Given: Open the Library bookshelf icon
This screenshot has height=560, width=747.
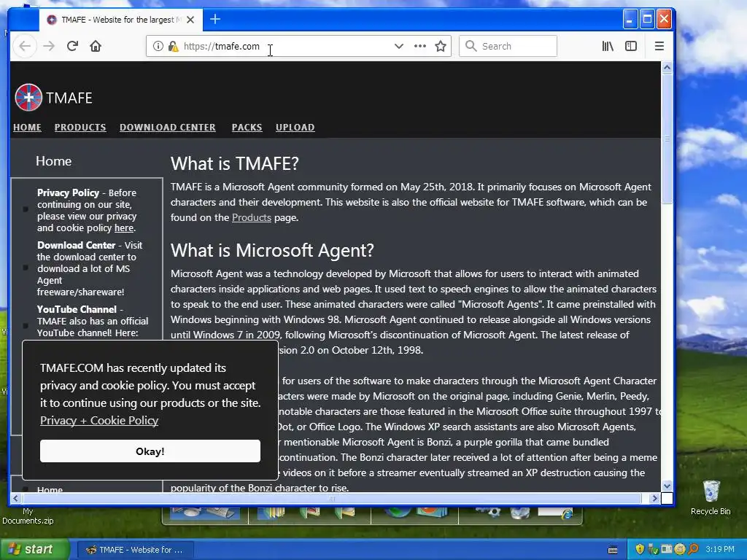Looking at the screenshot, I should point(608,46).
